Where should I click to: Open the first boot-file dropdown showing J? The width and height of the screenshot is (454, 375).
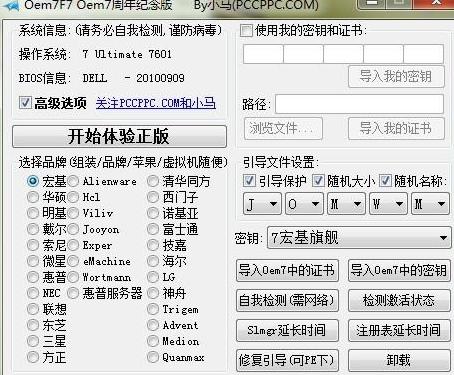[262, 203]
